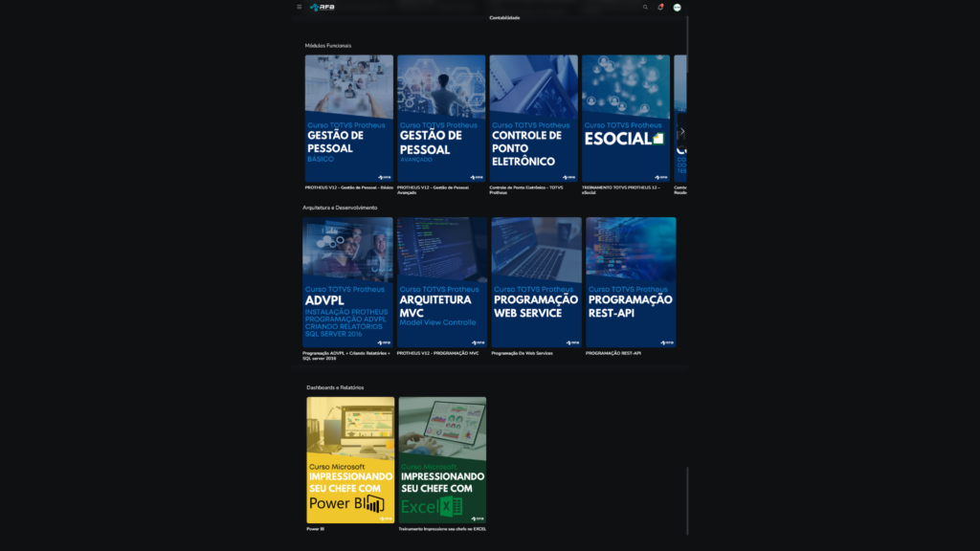
Task: Select the 'Módulos Funcionais' section heading
Action: click(x=328, y=46)
